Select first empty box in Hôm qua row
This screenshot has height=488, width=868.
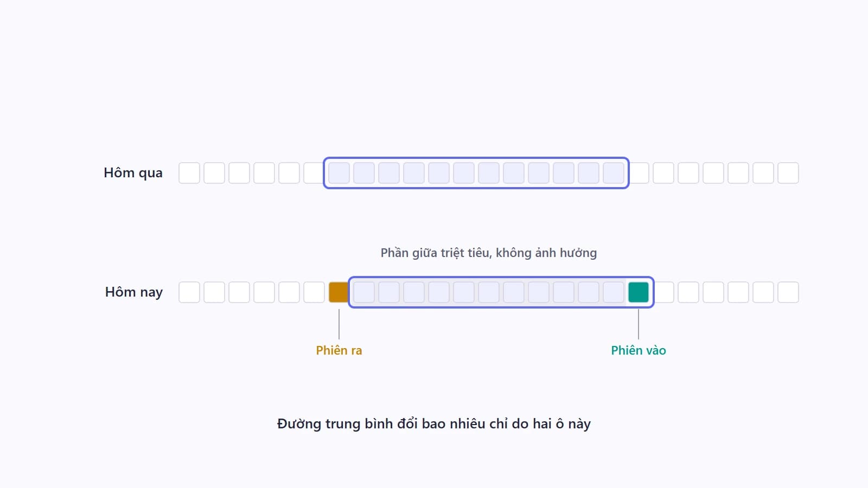point(189,173)
